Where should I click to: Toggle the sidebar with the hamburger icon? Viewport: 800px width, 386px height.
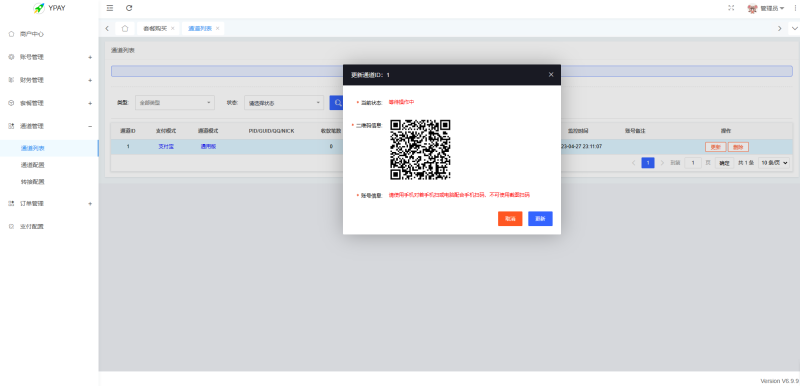coord(110,8)
